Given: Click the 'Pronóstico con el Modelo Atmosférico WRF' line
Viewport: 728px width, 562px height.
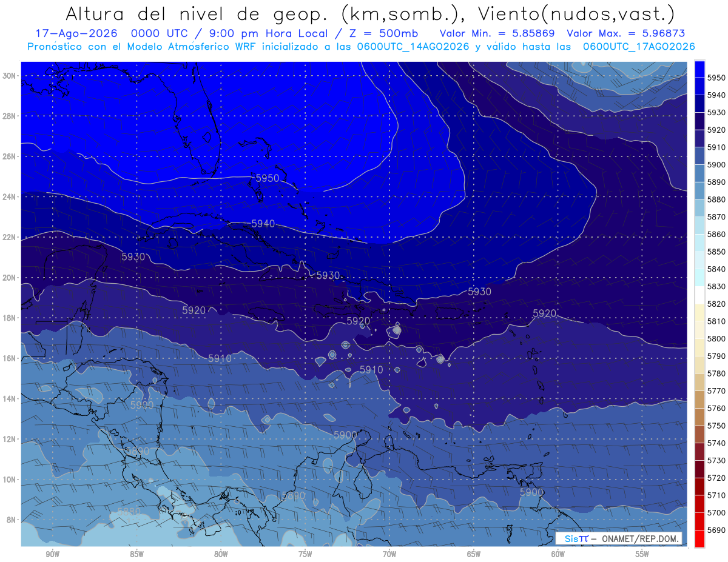Looking at the screenshot, I should (x=143, y=47).
